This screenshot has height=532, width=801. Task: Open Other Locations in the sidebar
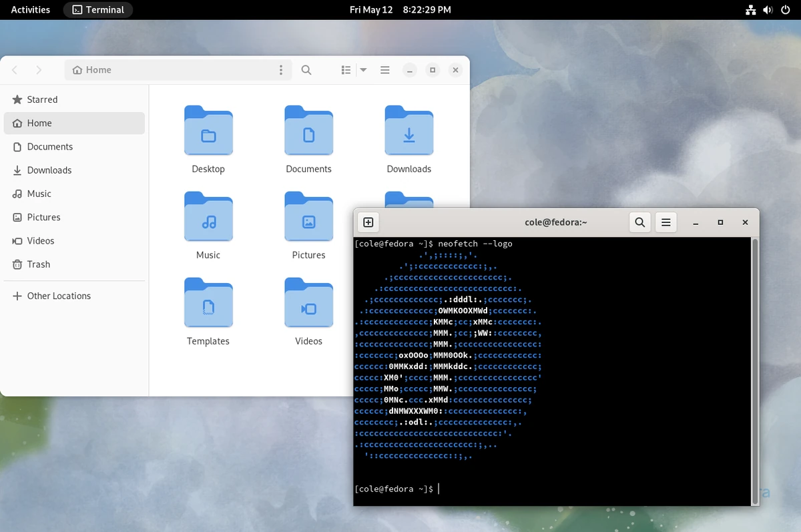[59, 296]
